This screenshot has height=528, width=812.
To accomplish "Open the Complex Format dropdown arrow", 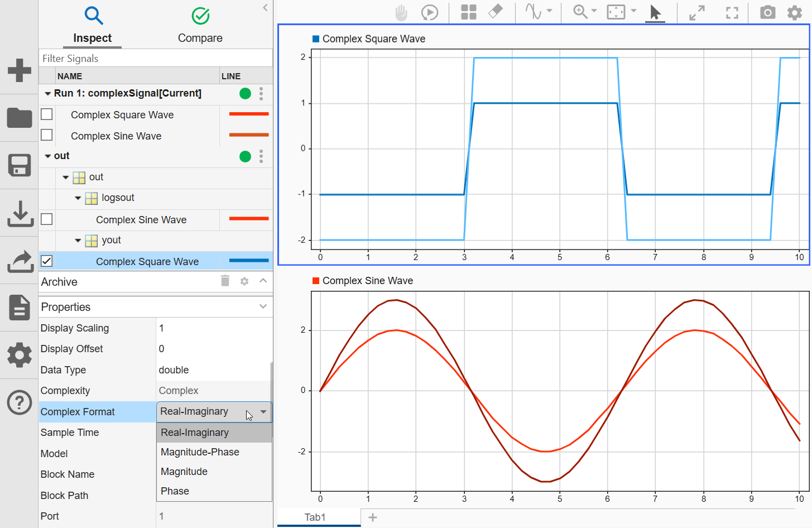I will (263, 411).
